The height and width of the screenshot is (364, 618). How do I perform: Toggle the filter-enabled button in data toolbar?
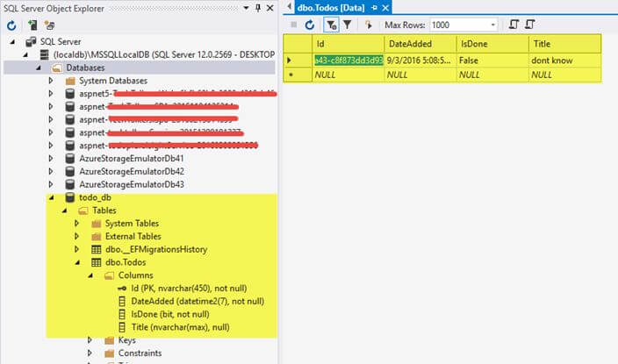pyautogui.click(x=331, y=25)
